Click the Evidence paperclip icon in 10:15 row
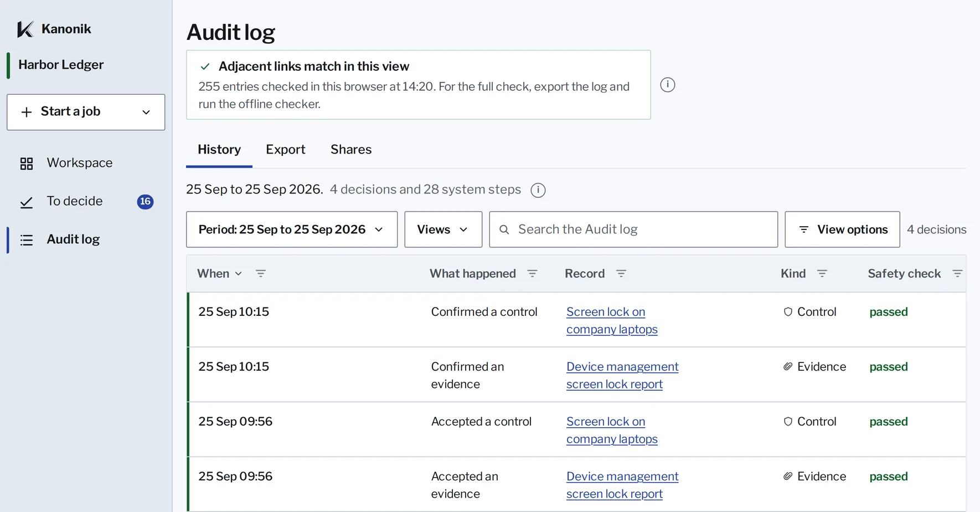The height and width of the screenshot is (512, 980). click(x=788, y=366)
